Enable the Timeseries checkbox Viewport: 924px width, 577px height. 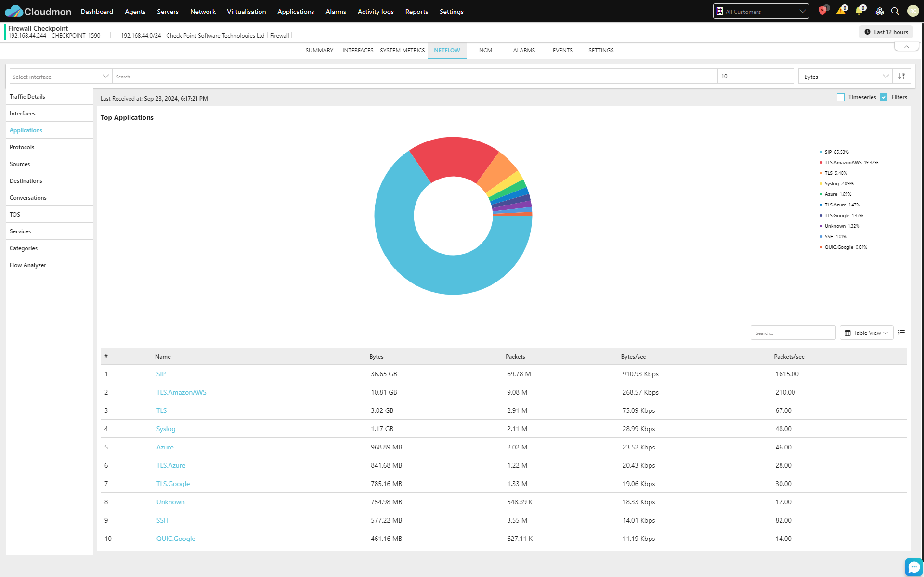pos(841,97)
